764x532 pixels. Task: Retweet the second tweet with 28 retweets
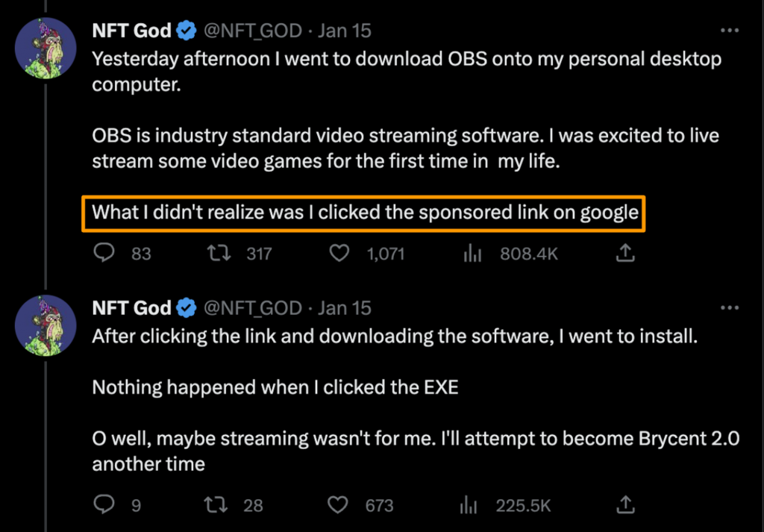[216, 505]
